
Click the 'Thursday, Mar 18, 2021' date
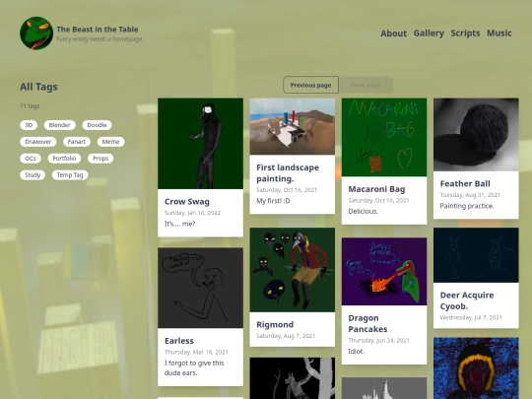pos(196,352)
